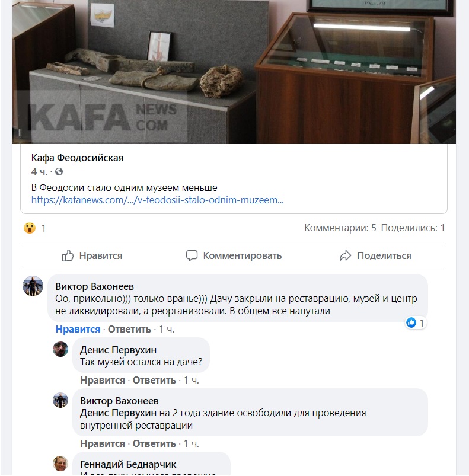Open Кафа Феодосийская page name
Viewport: 469px width, 476px height.
77,158
